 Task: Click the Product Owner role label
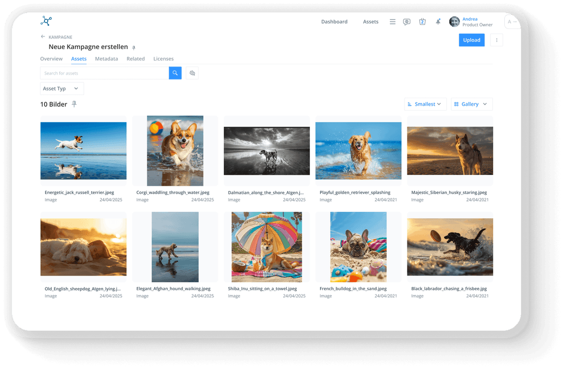tap(477, 25)
